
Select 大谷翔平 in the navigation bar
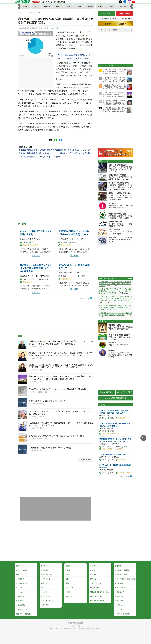click(x=47, y=6)
